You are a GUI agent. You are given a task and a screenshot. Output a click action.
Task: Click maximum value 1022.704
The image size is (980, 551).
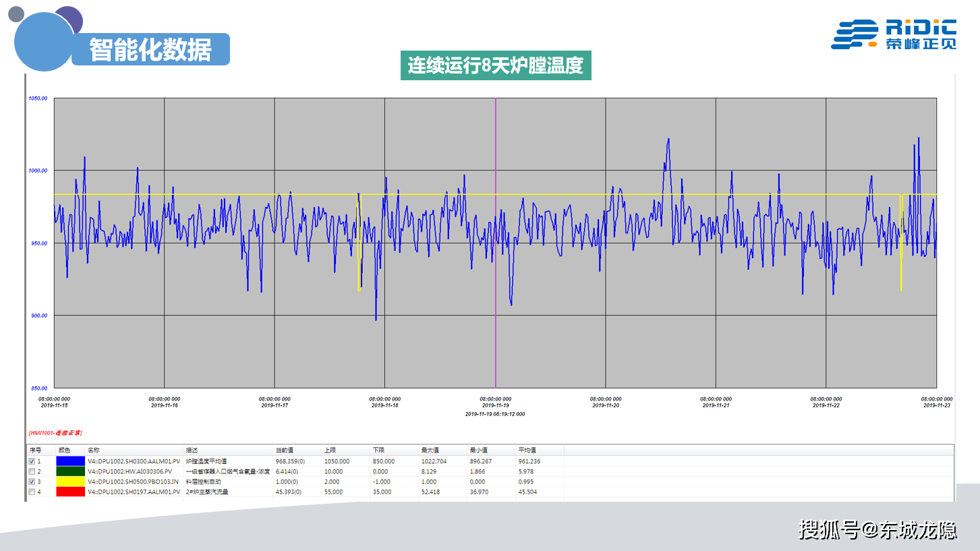[x=434, y=461]
